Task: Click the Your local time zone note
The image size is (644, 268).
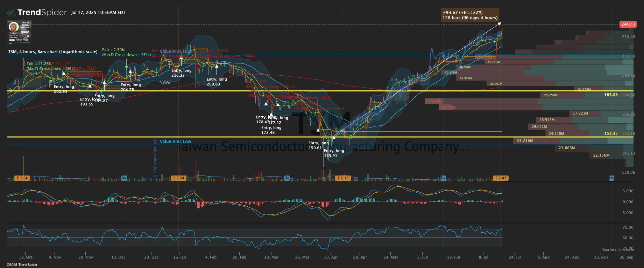Action: click(x=618, y=250)
